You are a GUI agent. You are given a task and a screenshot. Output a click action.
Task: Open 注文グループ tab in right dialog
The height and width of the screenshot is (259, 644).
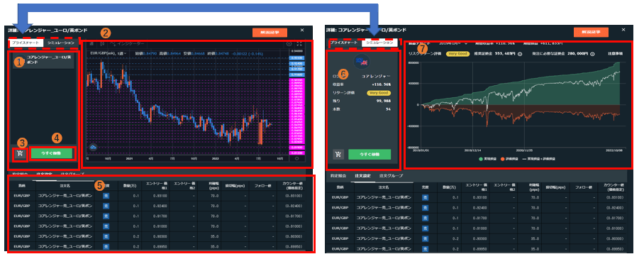tap(392, 176)
